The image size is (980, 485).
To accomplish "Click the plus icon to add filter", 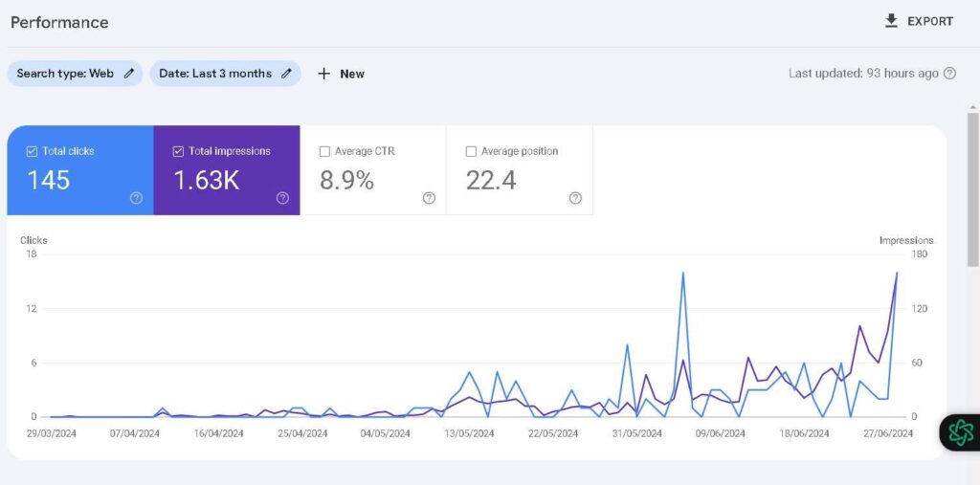I will tap(323, 74).
